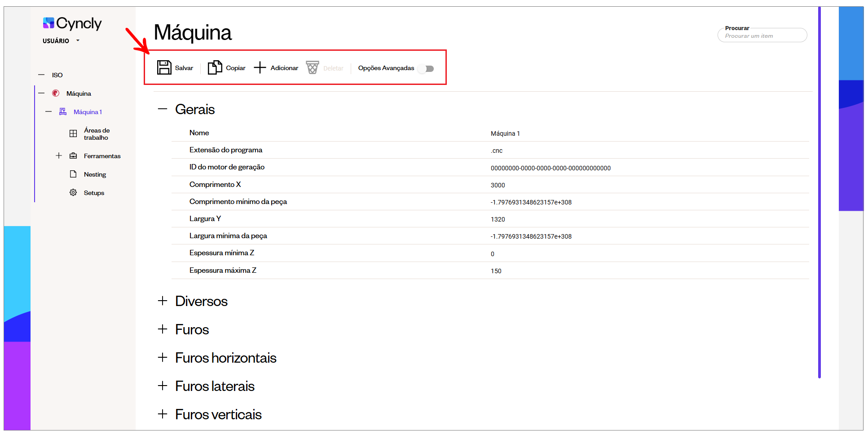Click the Opções Avançadas label
Screen dimensions: 868x435
(x=386, y=68)
